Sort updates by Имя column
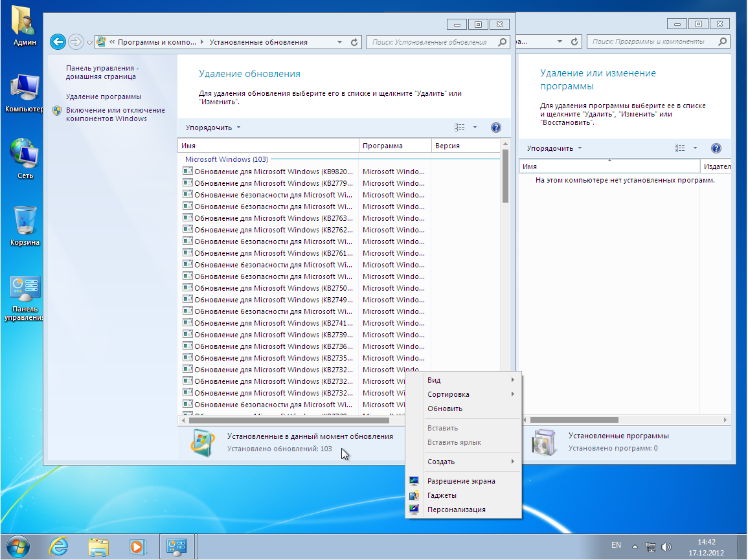 pyautogui.click(x=269, y=146)
